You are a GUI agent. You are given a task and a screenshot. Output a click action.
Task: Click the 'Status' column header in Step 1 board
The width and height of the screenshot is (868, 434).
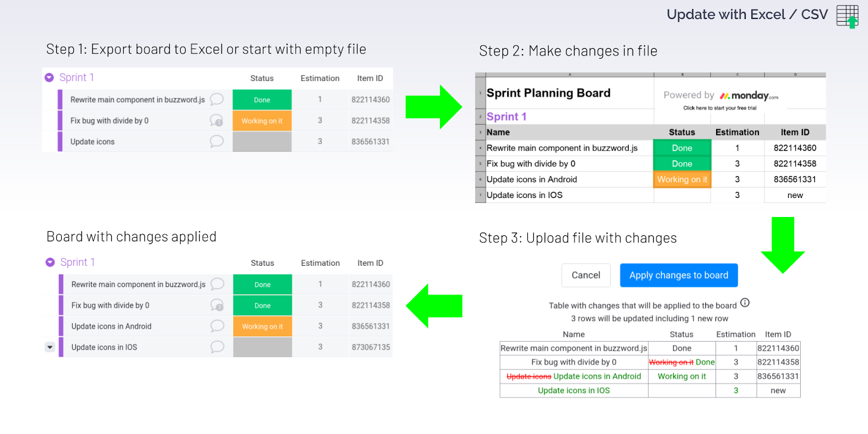pyautogui.click(x=262, y=78)
